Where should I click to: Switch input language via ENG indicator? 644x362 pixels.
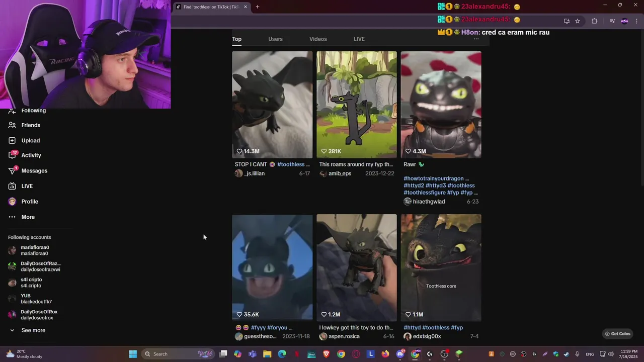590,354
